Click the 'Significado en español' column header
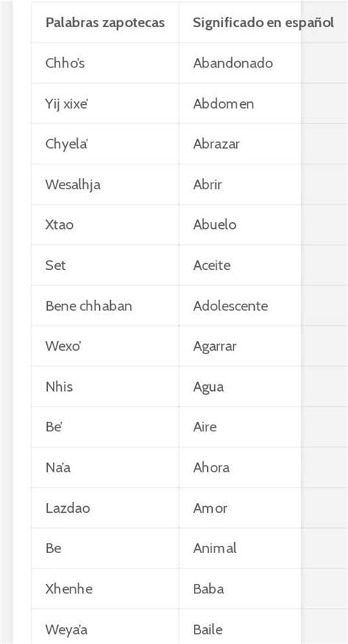Viewport: 348px width, 644px height. (x=263, y=22)
